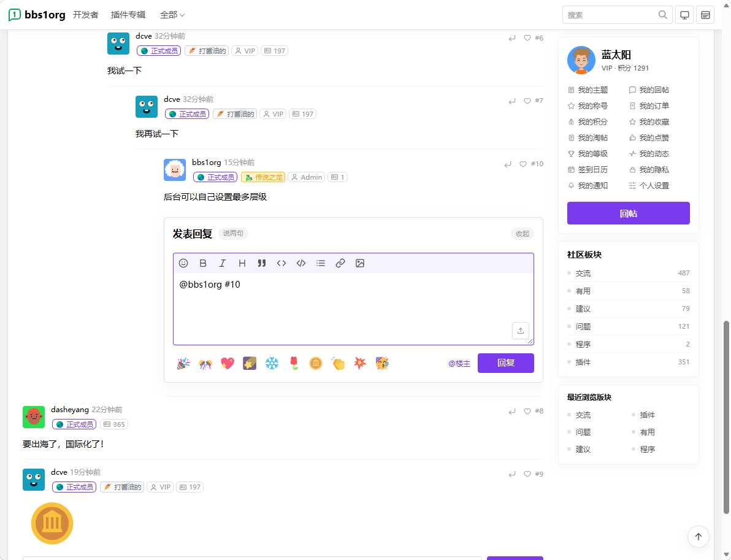The height and width of the screenshot is (560, 731).
Task: Like post #6 with the heart icon
Action: pyautogui.click(x=527, y=38)
